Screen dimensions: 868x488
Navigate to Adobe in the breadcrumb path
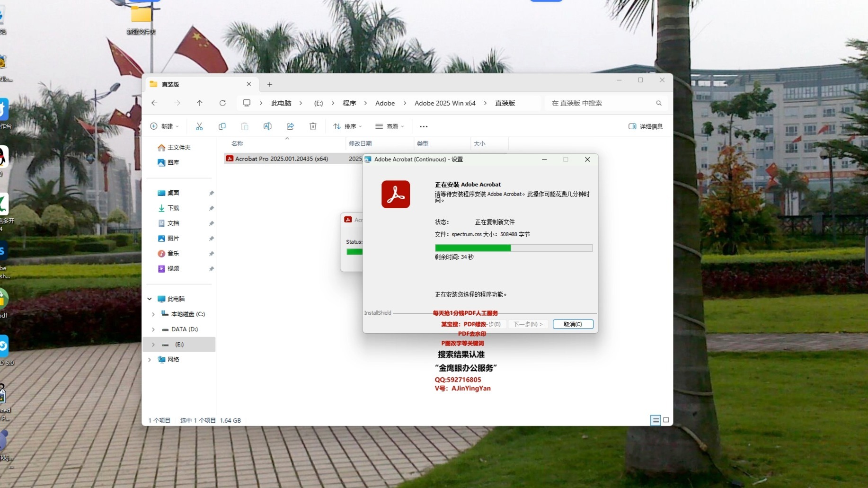[x=385, y=103]
